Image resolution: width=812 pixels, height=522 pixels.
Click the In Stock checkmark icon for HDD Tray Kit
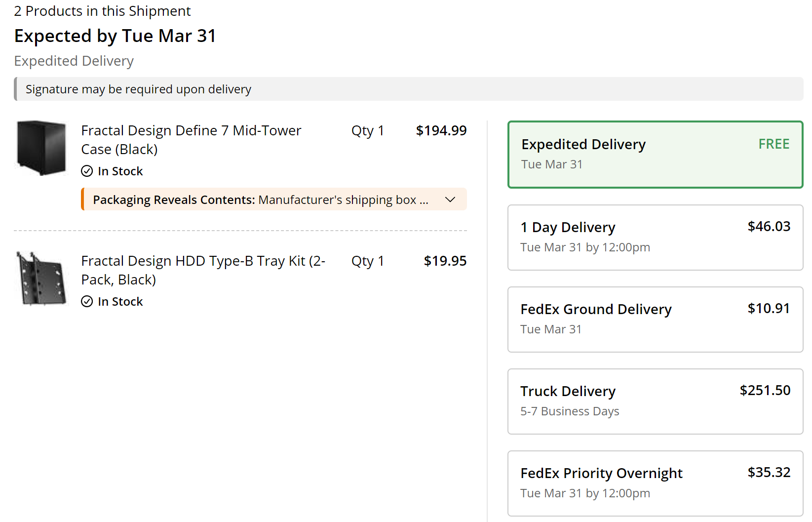pyautogui.click(x=87, y=302)
